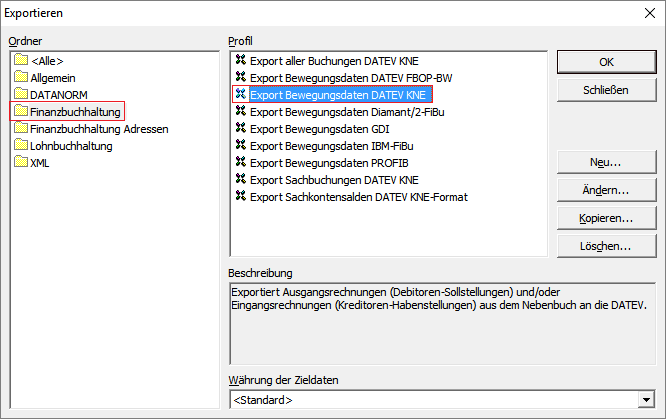
Task: Click icon of Export Sachbuchungen DATEV KNE
Action: pyautogui.click(x=241, y=178)
